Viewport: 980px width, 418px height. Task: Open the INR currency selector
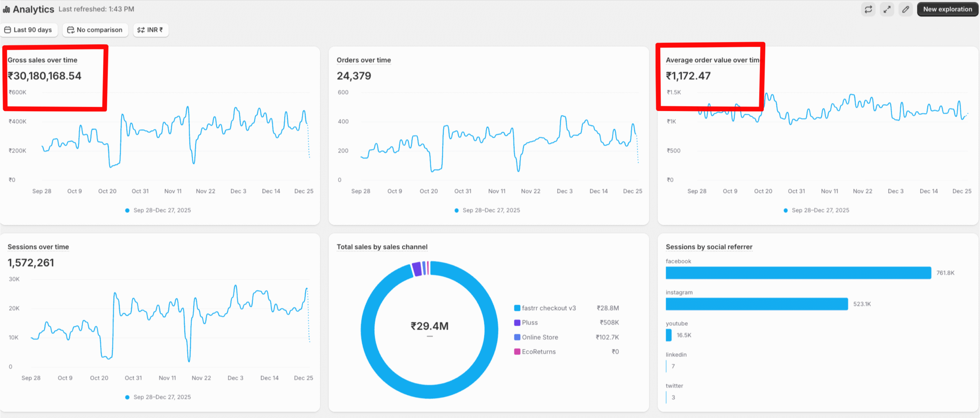pos(151,30)
